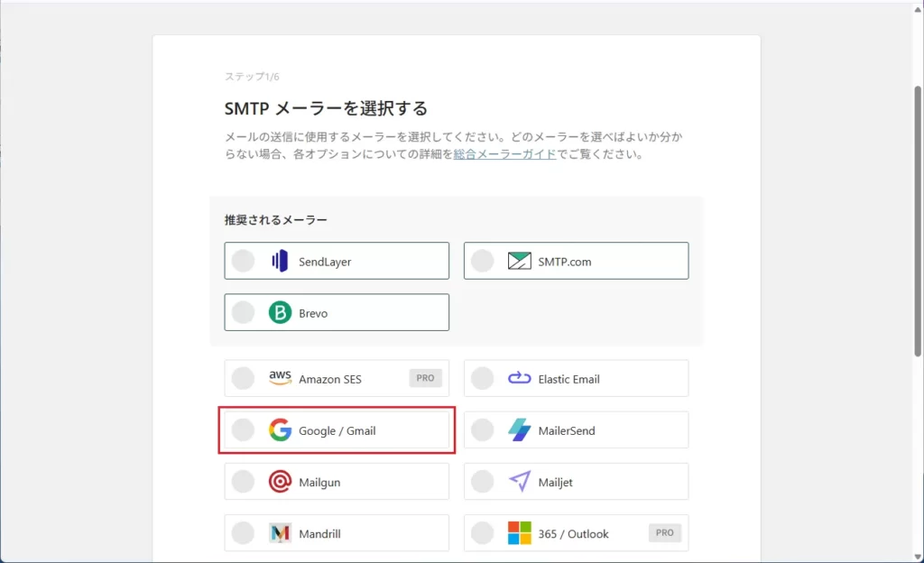The height and width of the screenshot is (563, 924).
Task: Click the Elastic Email loop icon
Action: (x=519, y=377)
